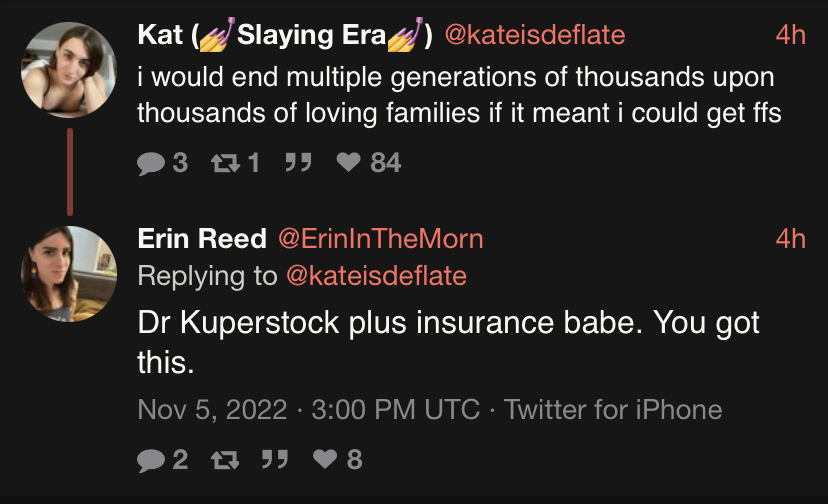
Task: Quote Kat's tweet using quote icon
Action: coord(296,162)
